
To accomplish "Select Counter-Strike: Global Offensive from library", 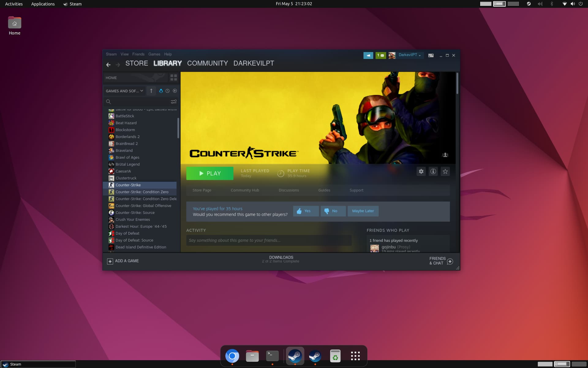I will click(x=144, y=205).
